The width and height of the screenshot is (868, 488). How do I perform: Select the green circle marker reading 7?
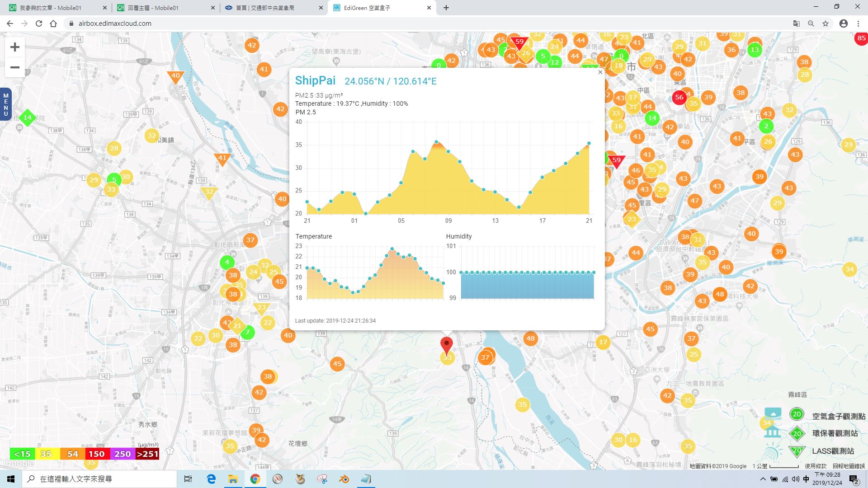pos(247,333)
